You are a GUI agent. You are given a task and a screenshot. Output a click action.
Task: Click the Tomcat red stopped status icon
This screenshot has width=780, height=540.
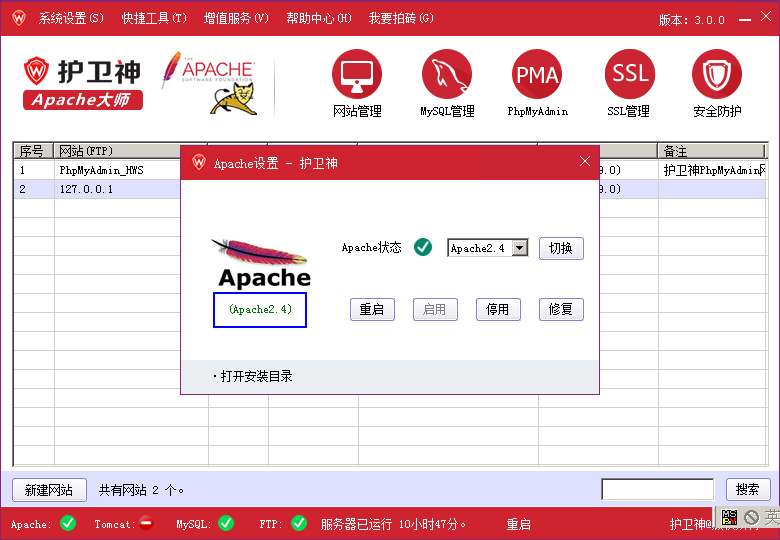(146, 523)
